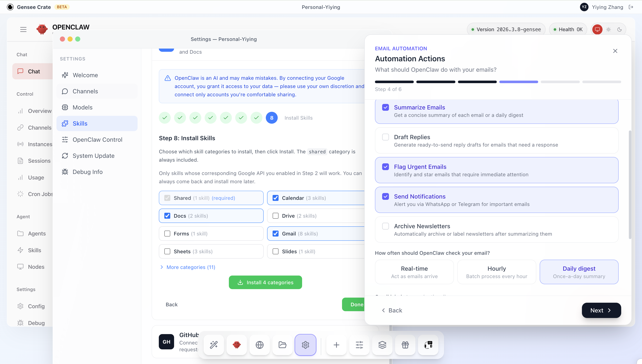Viewport: 642px width, 364px height.
Task: Open the globe browser dock icon
Action: point(259,345)
